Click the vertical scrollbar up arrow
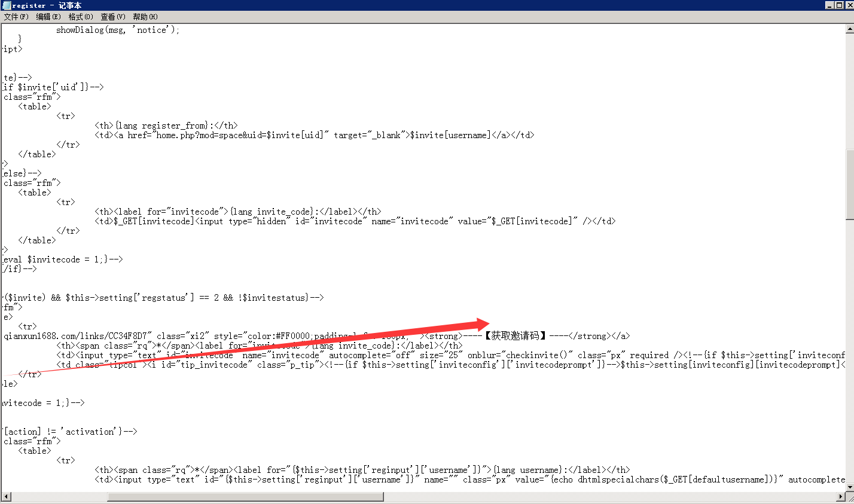 [x=849, y=29]
